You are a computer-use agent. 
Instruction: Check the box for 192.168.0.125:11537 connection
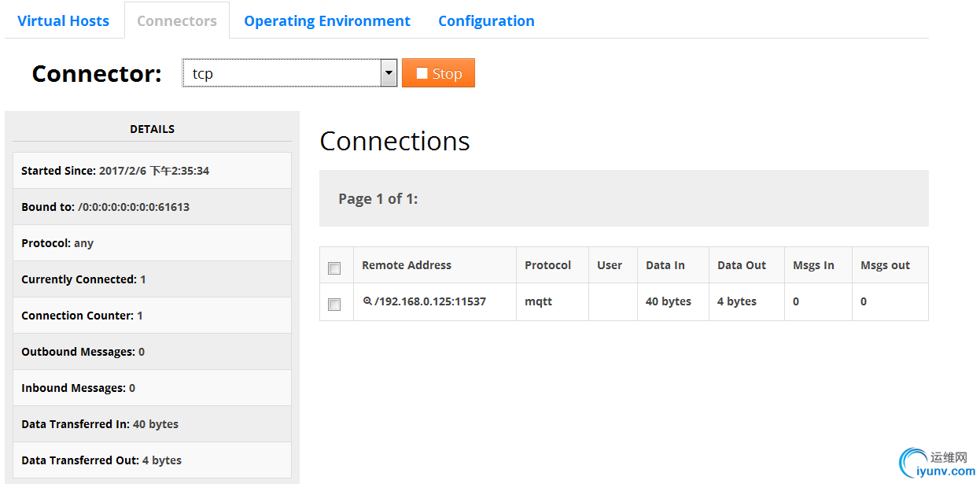334,305
